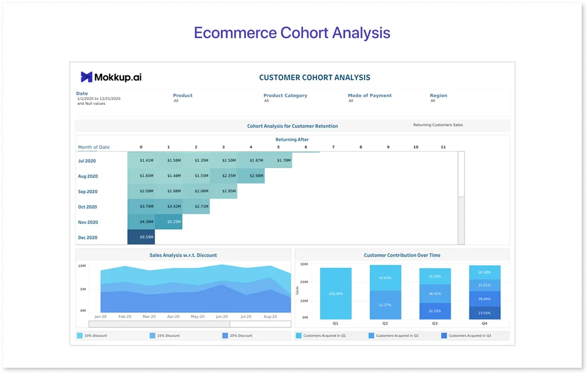Viewport: 588px width, 374px height.
Task: Select the $5.25M cohort cell
Action: pos(168,222)
